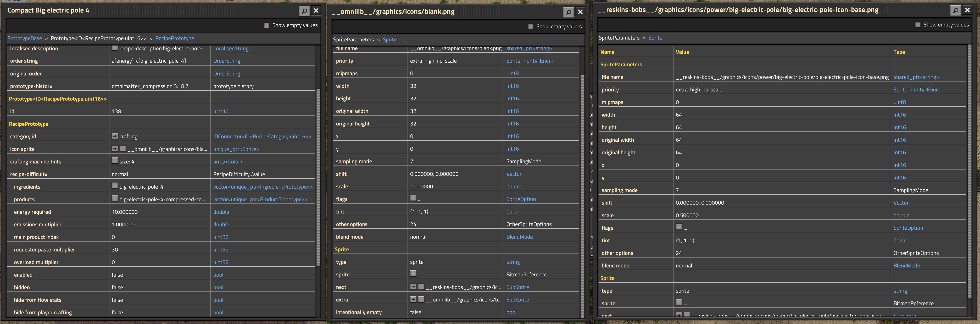Open search in the big-electric-pole-icon-base.png window

(956, 10)
